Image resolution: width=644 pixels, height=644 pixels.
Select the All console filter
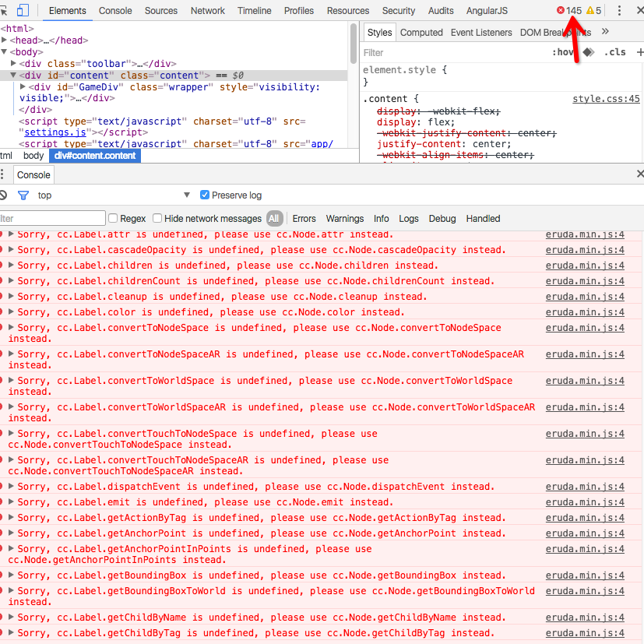pos(274,219)
